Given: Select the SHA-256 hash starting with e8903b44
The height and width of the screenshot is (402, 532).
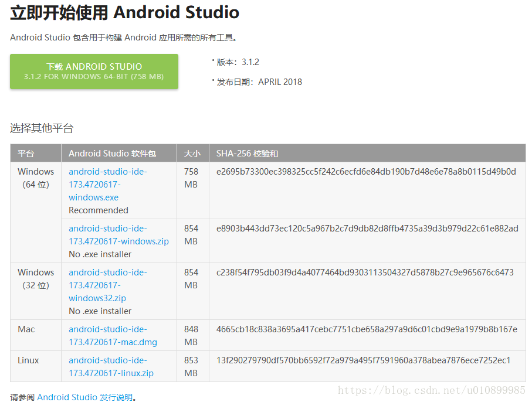Looking at the screenshot, I should [367, 229].
